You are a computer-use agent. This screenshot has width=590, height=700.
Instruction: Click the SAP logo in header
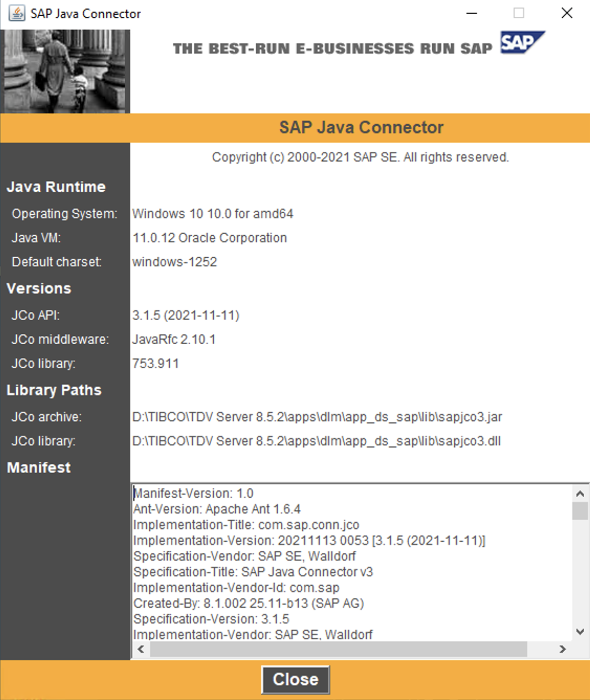tap(521, 42)
